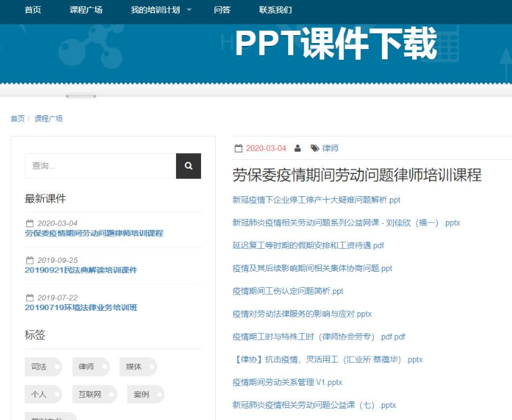Select the 互联网 tag
This screenshot has height=420, width=512.
point(89,394)
